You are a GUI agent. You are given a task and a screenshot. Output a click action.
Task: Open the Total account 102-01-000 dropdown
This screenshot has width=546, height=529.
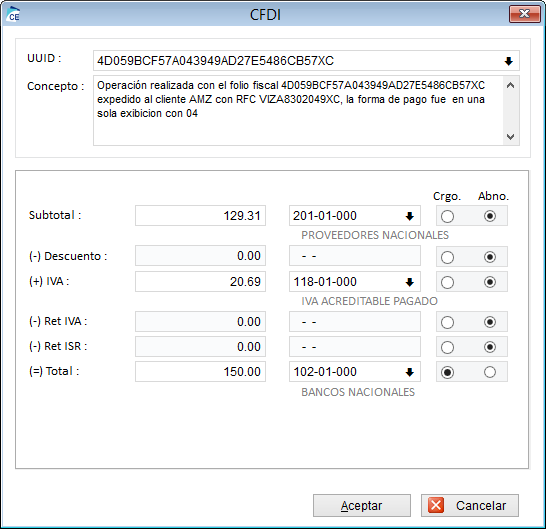[x=410, y=372]
